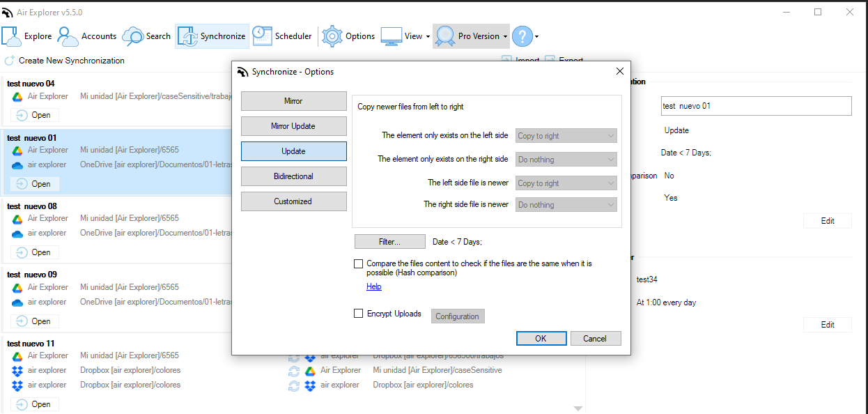Image resolution: width=868 pixels, height=414 pixels.
Task: Click the Accounts people icon
Action: click(68, 36)
